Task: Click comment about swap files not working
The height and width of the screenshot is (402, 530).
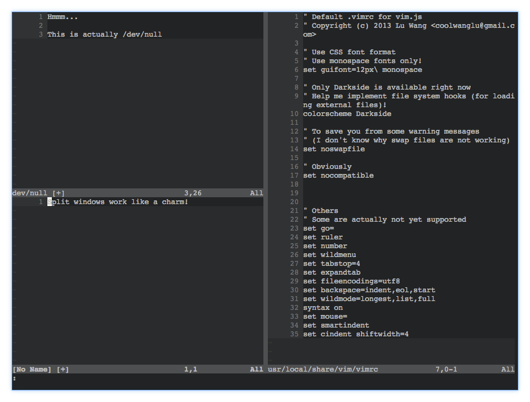Action: coord(407,140)
